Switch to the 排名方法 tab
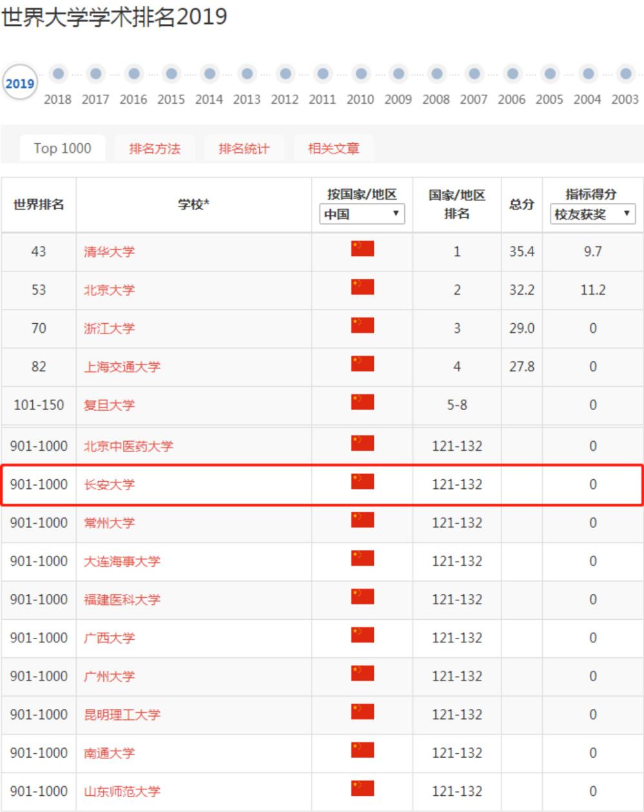This screenshot has height=812, width=644. pyautogui.click(x=155, y=148)
